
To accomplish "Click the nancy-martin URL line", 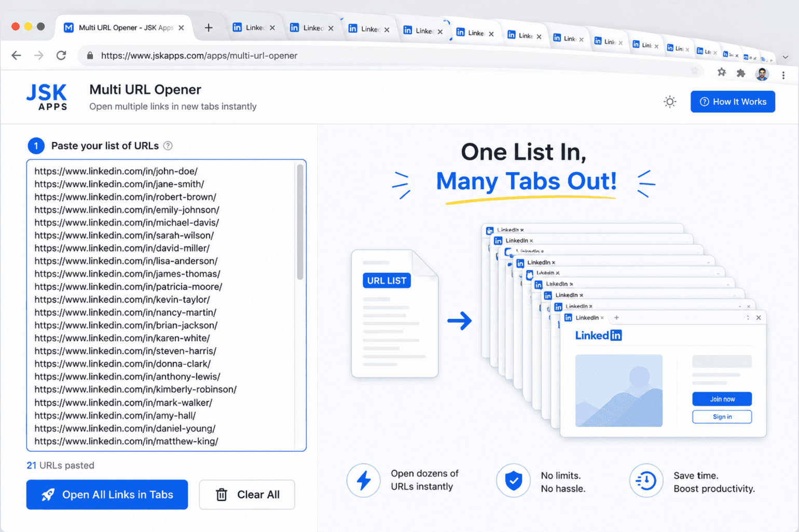I will click(126, 313).
